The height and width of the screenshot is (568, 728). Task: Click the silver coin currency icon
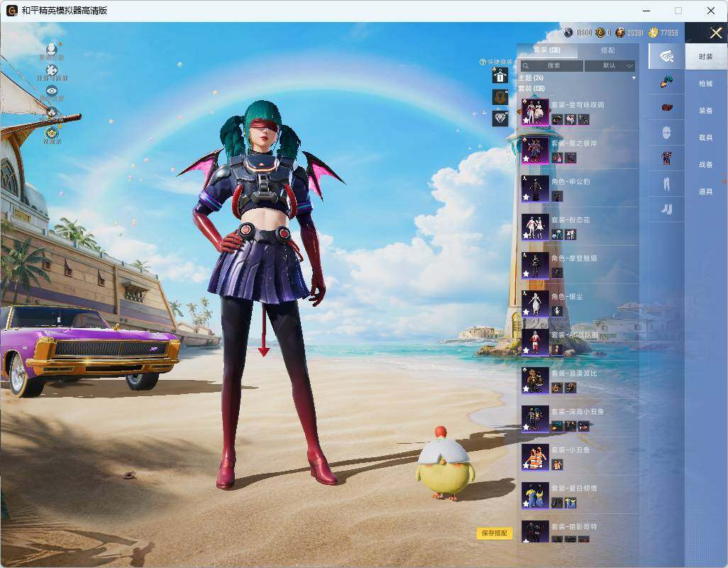(x=568, y=33)
